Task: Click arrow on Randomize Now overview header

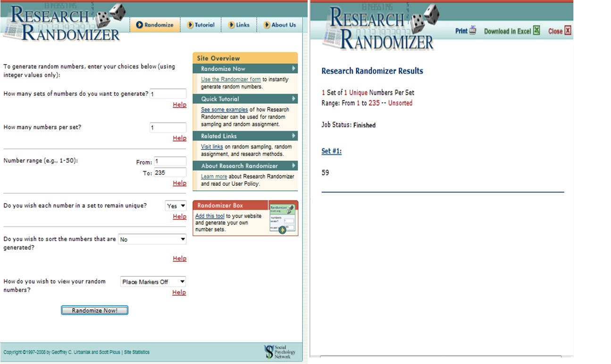Action: (x=293, y=69)
